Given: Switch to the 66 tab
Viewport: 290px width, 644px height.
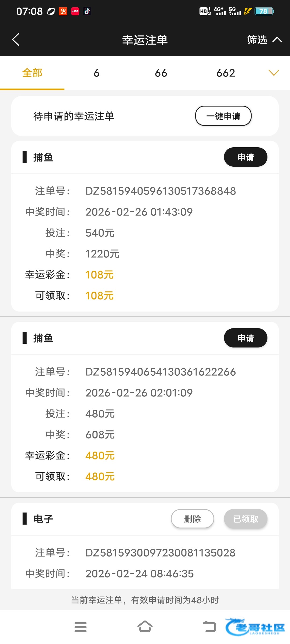Looking at the screenshot, I should click(161, 73).
